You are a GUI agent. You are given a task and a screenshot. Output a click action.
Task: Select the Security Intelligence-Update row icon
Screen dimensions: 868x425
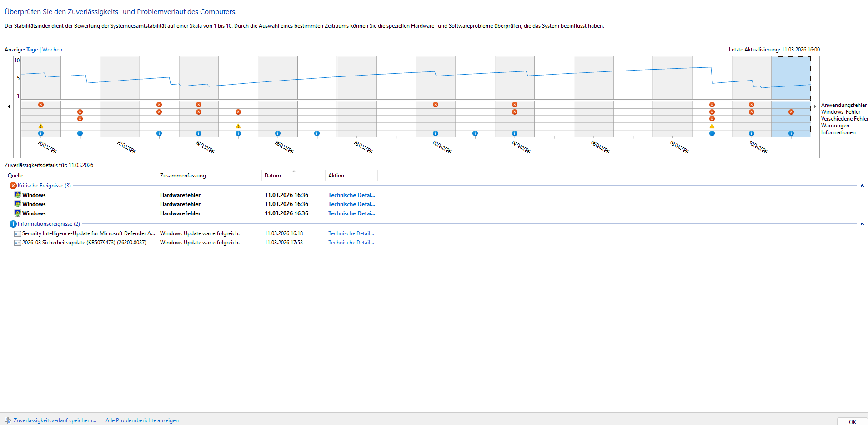pyautogui.click(x=18, y=233)
